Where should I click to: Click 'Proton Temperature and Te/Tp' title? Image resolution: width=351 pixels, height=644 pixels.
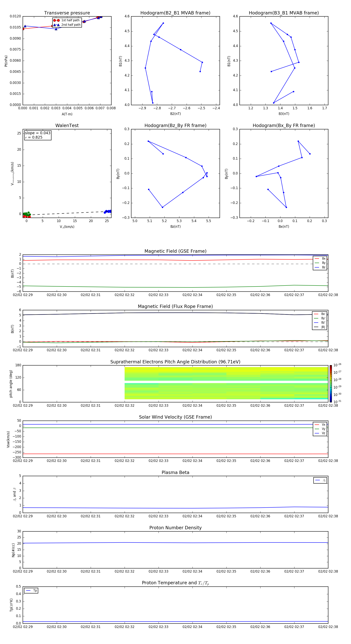175,583
